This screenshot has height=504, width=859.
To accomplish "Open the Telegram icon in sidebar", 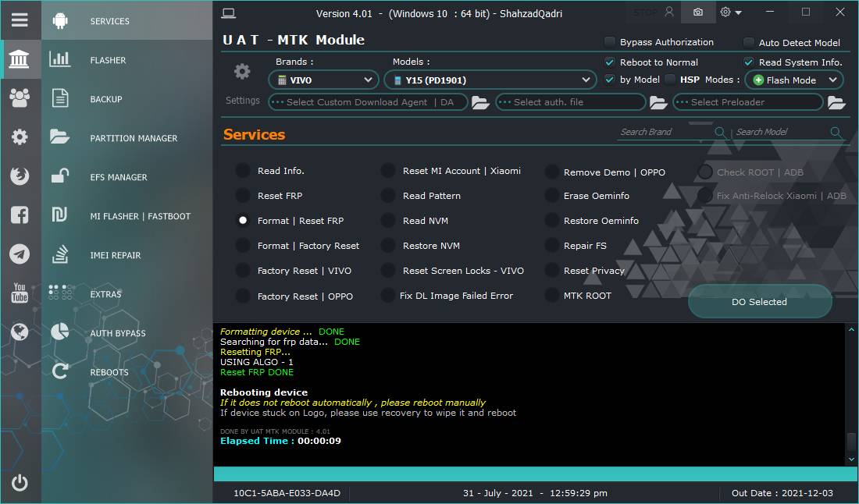I will pyautogui.click(x=20, y=254).
